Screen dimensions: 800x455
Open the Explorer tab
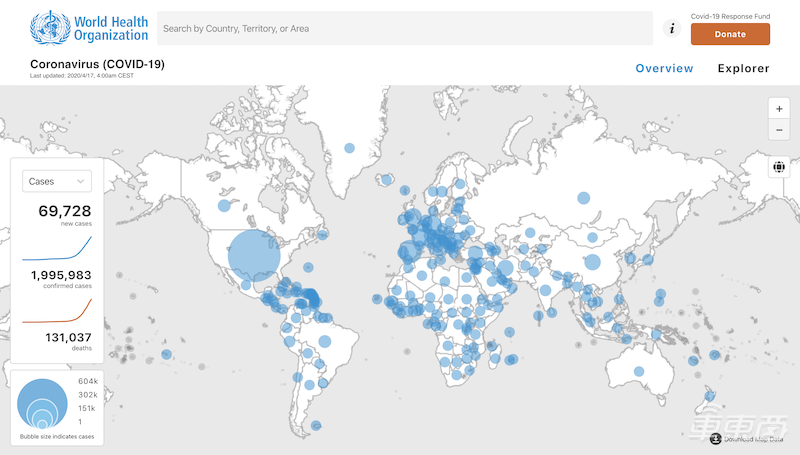click(743, 69)
